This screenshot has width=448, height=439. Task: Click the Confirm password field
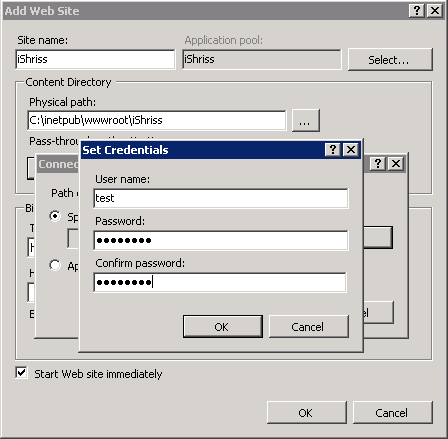(x=220, y=282)
